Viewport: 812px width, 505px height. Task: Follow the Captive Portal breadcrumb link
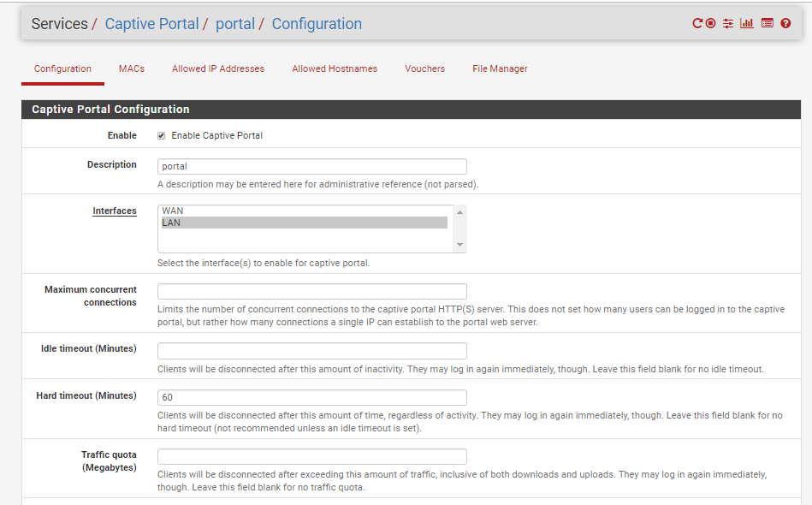[x=151, y=24]
